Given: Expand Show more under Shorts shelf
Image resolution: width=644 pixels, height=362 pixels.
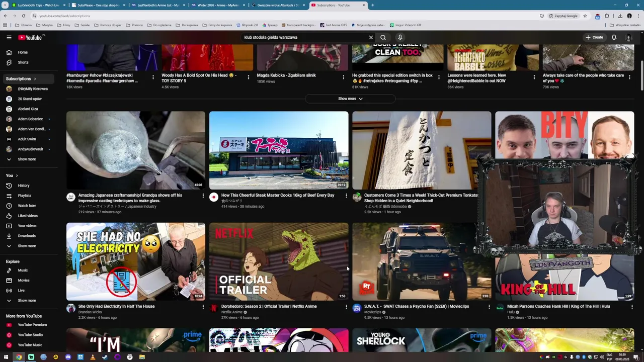Looking at the screenshot, I should pos(350,99).
